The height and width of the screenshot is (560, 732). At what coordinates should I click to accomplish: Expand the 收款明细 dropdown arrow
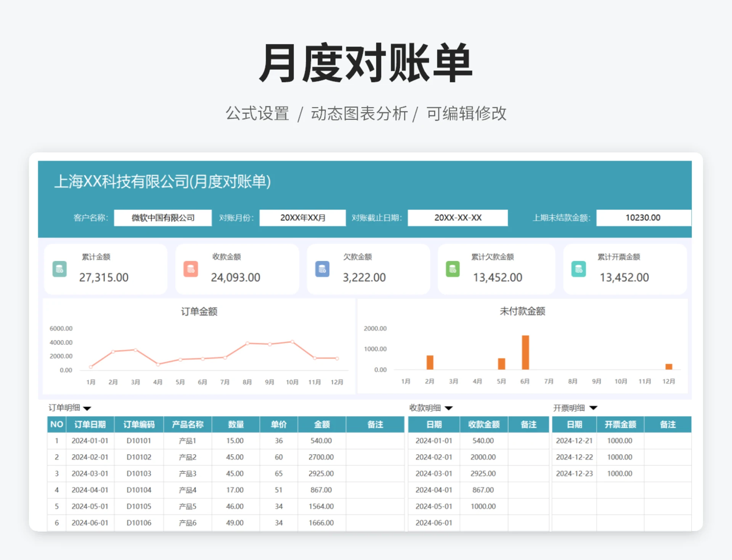pos(449,408)
